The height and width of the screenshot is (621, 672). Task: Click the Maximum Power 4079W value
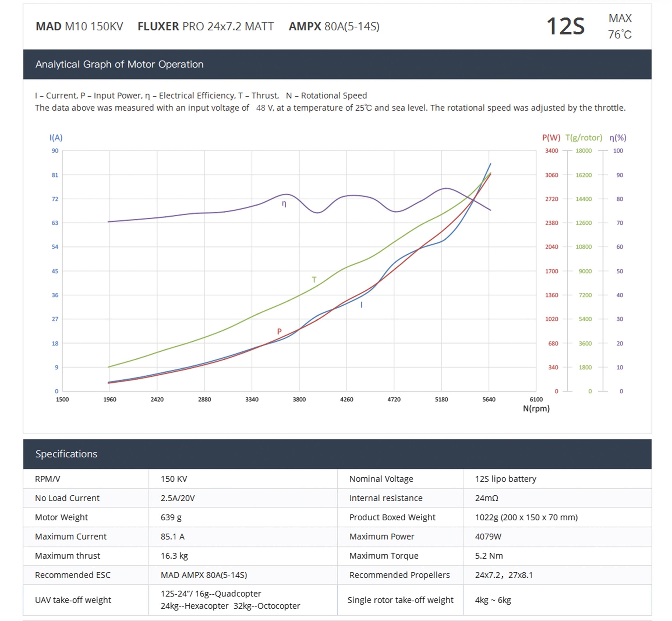(x=488, y=536)
